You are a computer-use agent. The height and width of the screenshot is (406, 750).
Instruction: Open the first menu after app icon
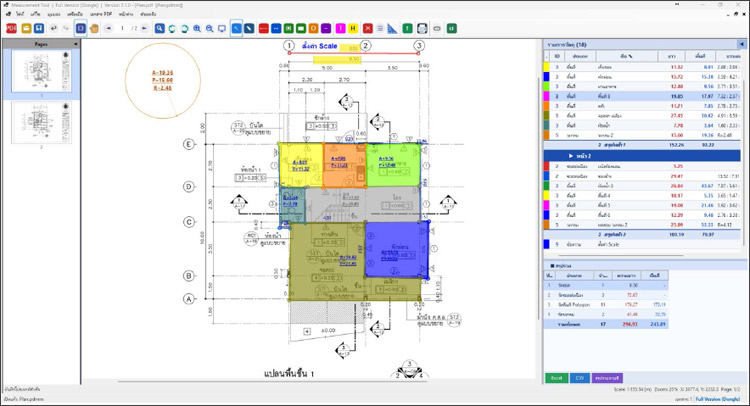[20, 15]
